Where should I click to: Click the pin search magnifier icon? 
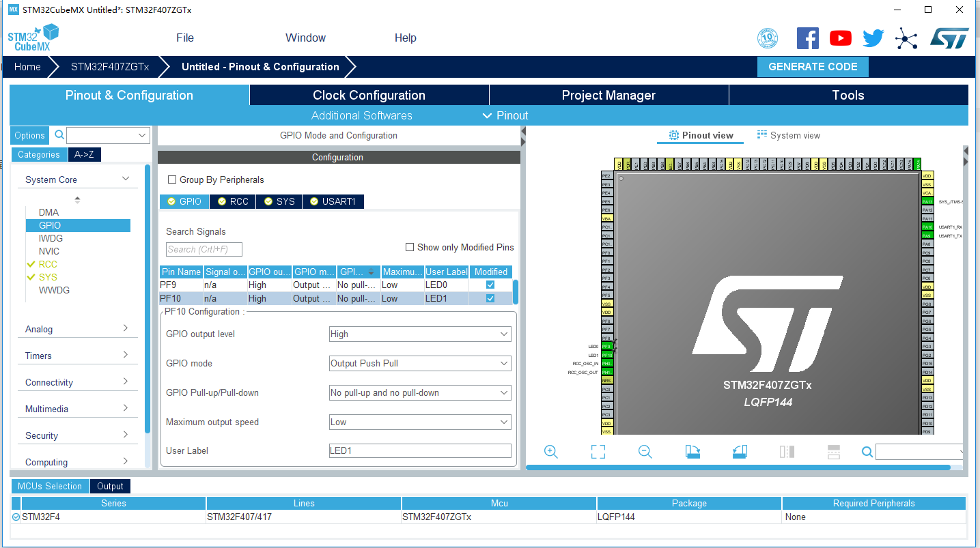click(x=867, y=452)
